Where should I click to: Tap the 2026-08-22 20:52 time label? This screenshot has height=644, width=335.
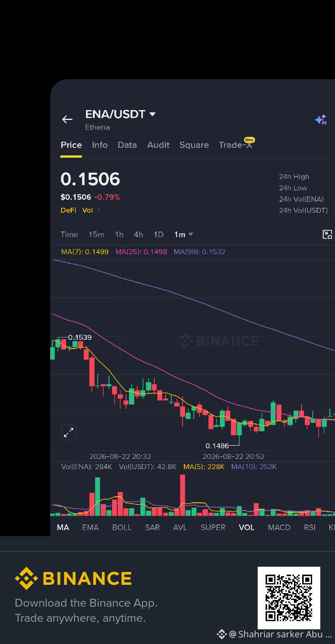tap(234, 456)
